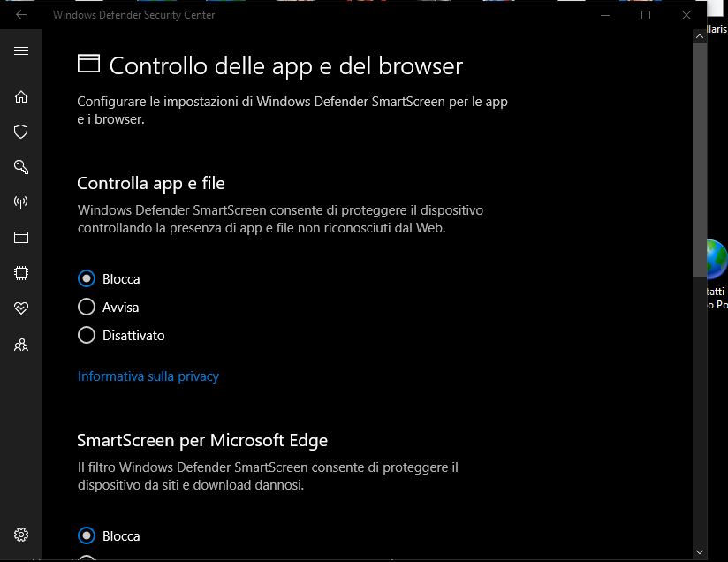
Task: Click the globe desktop icon behind the window
Action: pyautogui.click(x=717, y=259)
